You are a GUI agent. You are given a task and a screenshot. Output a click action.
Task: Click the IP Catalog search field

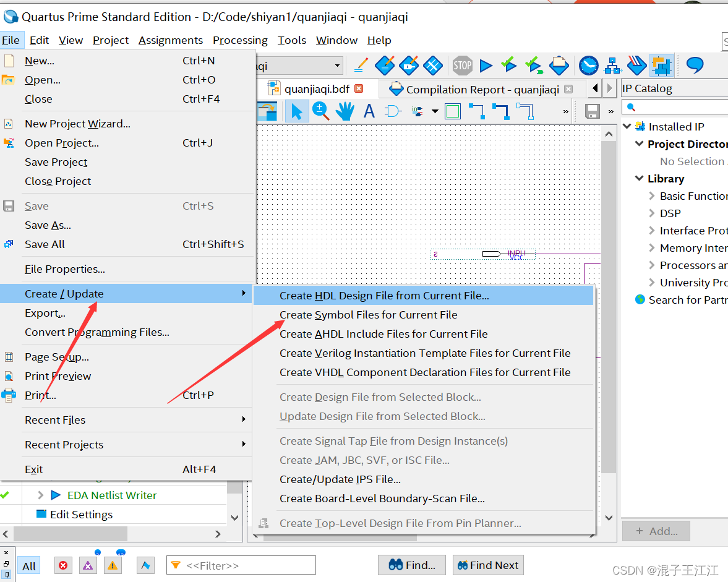point(675,107)
